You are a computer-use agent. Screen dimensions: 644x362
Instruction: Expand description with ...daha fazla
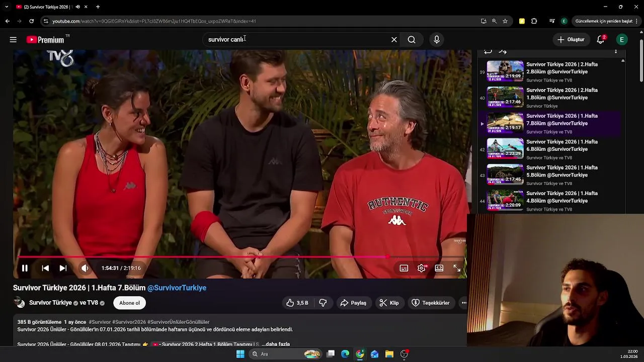tap(276, 344)
